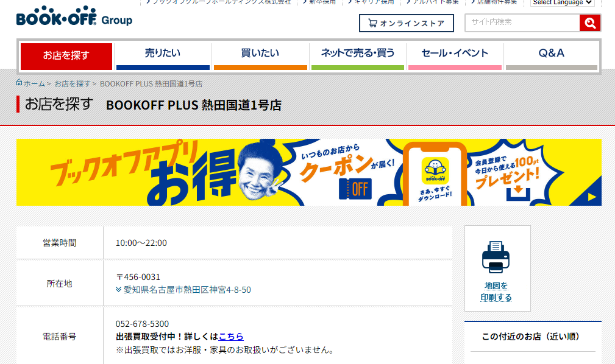Open the 売りたい navigation tab
Screen dimensions: 615x364
(x=163, y=54)
